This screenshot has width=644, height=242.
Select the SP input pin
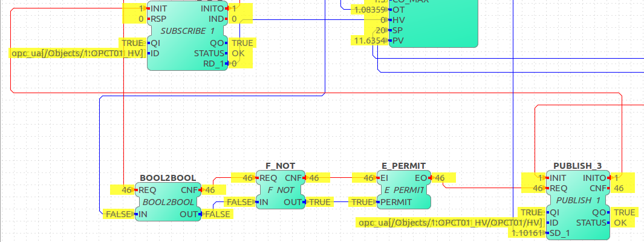(x=397, y=30)
